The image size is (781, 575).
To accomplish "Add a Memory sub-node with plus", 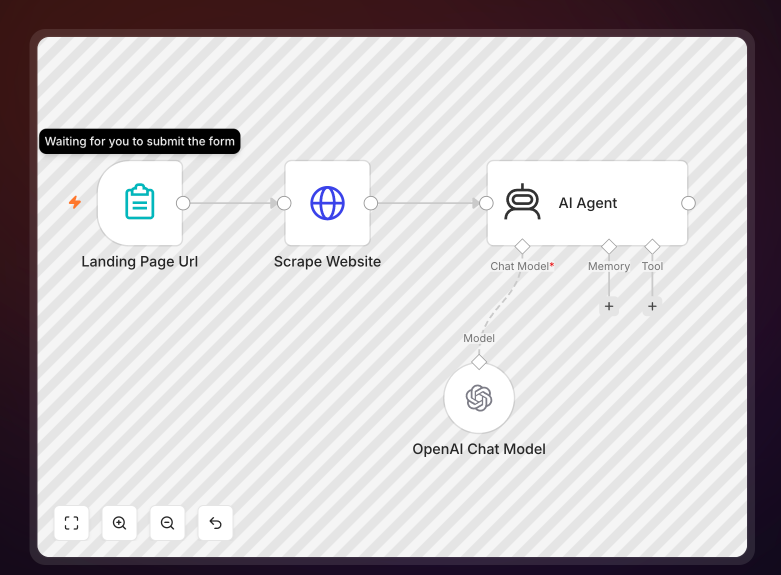I will (609, 306).
